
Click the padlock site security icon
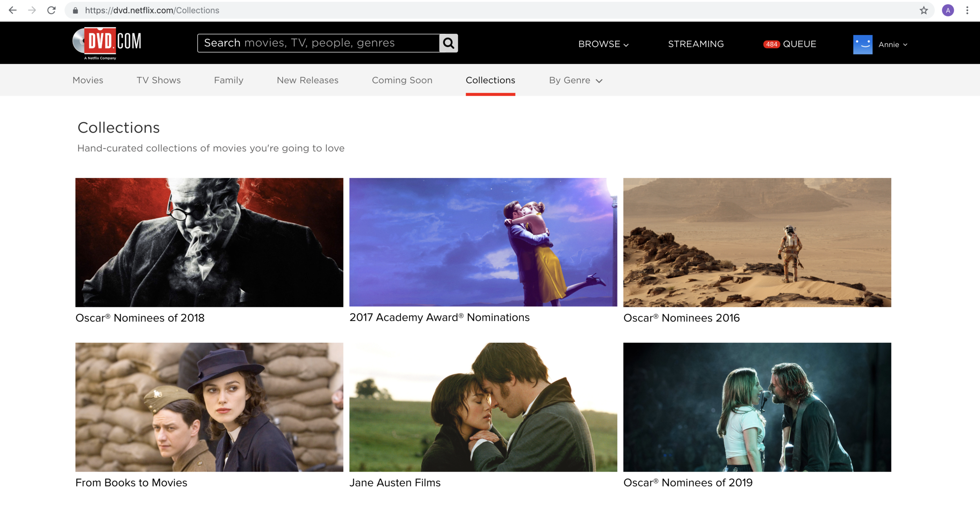tap(75, 11)
